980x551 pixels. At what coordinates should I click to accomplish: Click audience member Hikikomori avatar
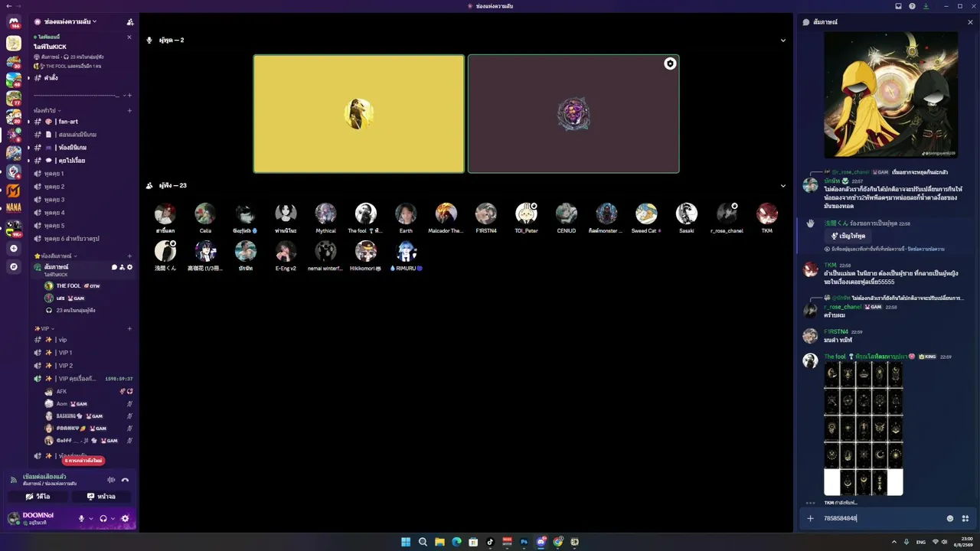pos(366,251)
